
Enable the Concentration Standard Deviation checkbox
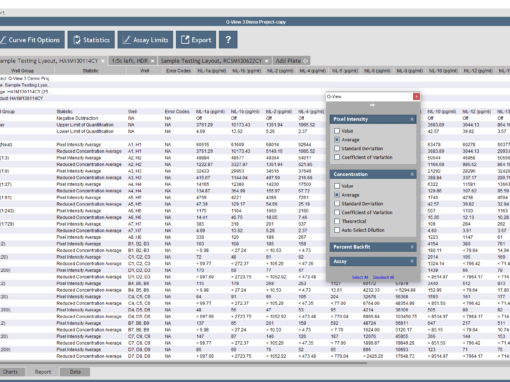point(337,203)
